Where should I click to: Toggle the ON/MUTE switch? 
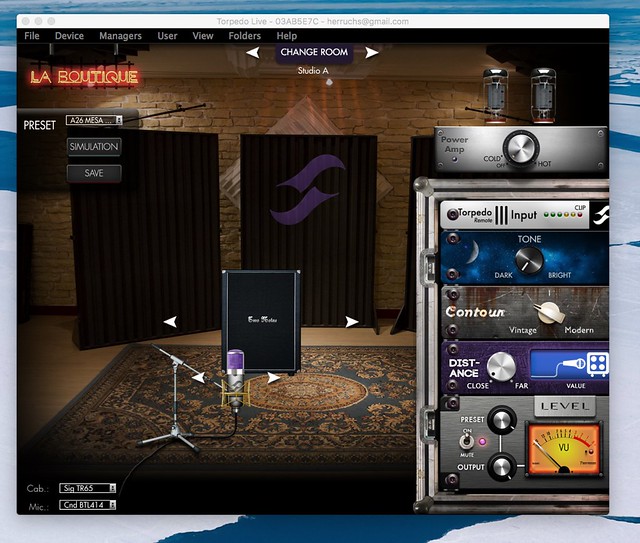pyautogui.click(x=466, y=441)
